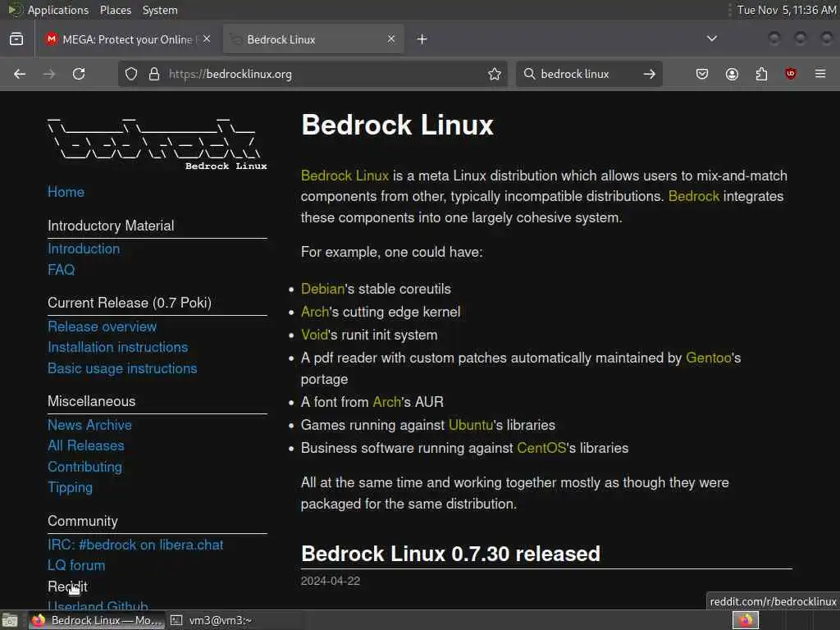Click the clock showing Tue Nov 5
840x630 pixels.
tap(786, 10)
